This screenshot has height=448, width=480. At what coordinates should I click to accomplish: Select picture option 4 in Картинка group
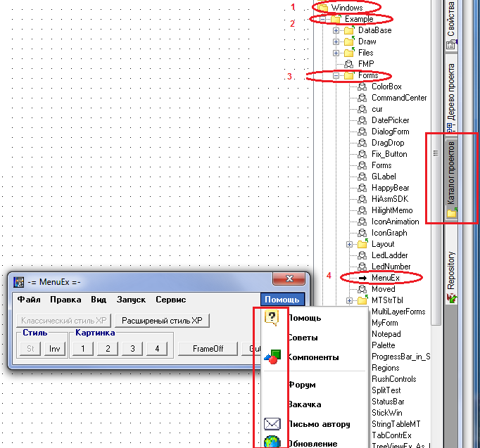click(x=156, y=349)
